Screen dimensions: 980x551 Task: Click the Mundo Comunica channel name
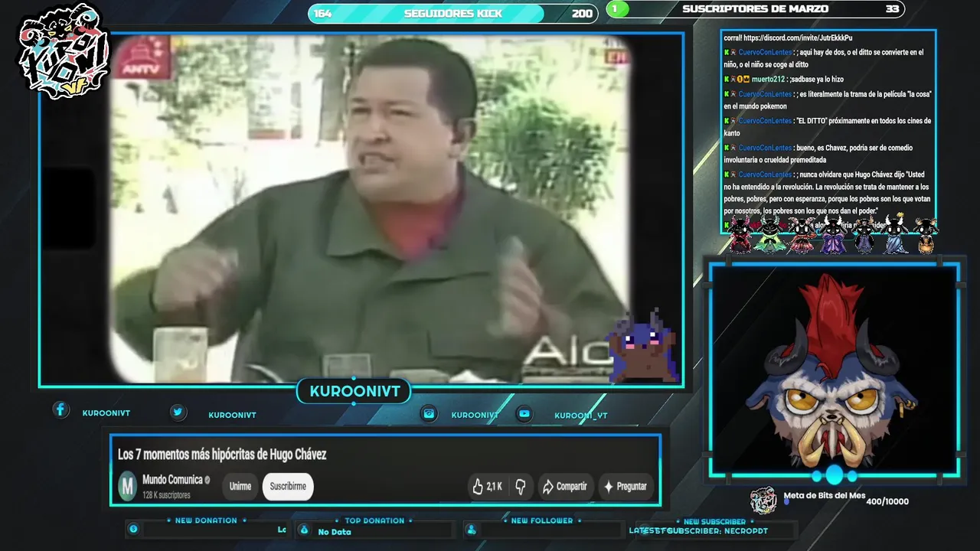click(x=172, y=480)
